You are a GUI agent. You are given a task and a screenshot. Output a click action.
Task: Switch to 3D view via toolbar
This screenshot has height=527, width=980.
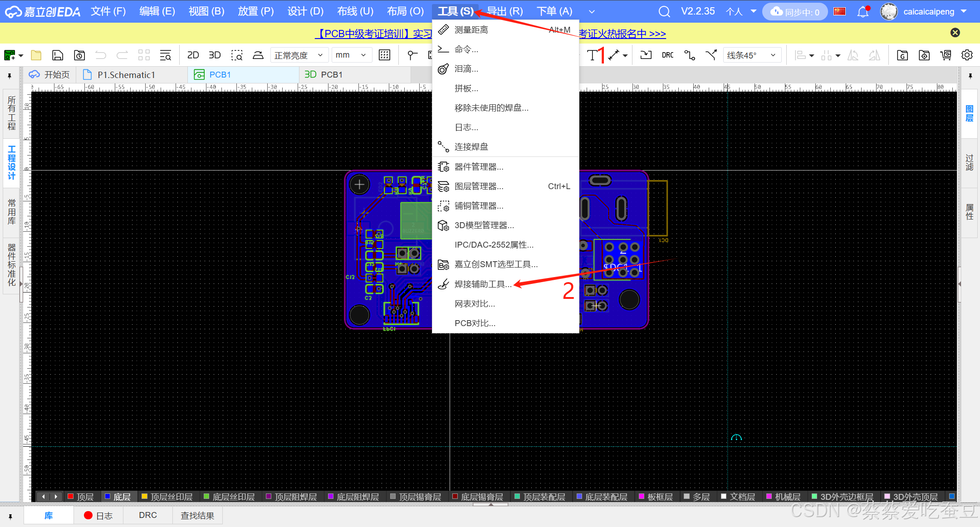click(215, 55)
